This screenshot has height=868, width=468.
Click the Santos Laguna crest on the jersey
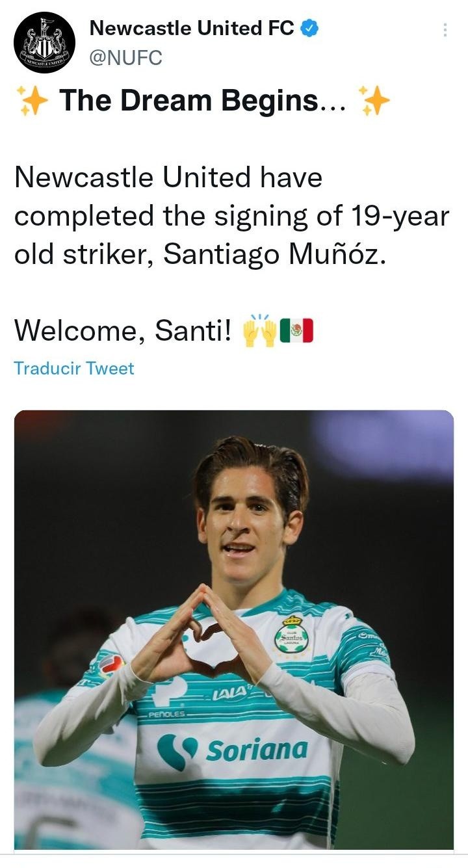(x=291, y=635)
